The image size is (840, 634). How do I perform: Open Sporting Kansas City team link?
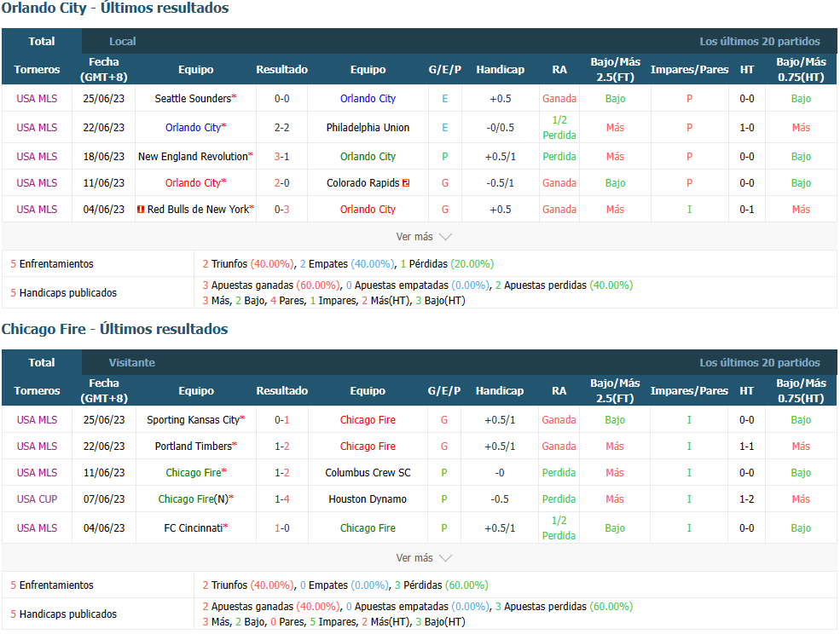(x=193, y=420)
